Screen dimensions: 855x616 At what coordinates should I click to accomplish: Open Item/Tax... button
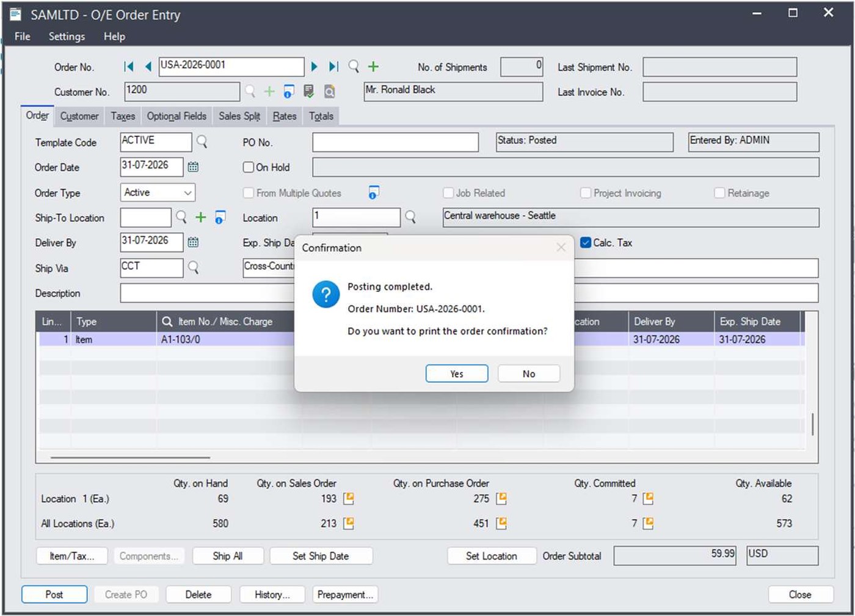[72, 556]
